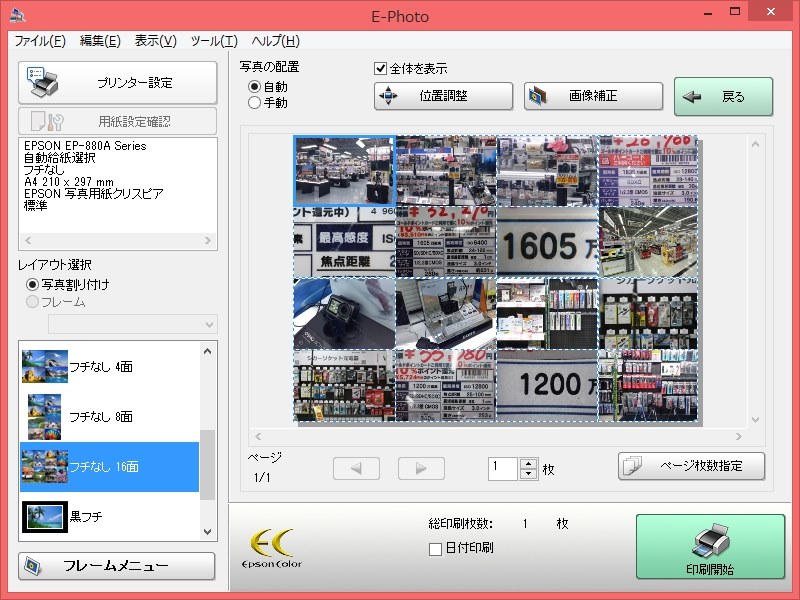
Task: Click the EPSON EP-880A Series text
Action: [85, 146]
